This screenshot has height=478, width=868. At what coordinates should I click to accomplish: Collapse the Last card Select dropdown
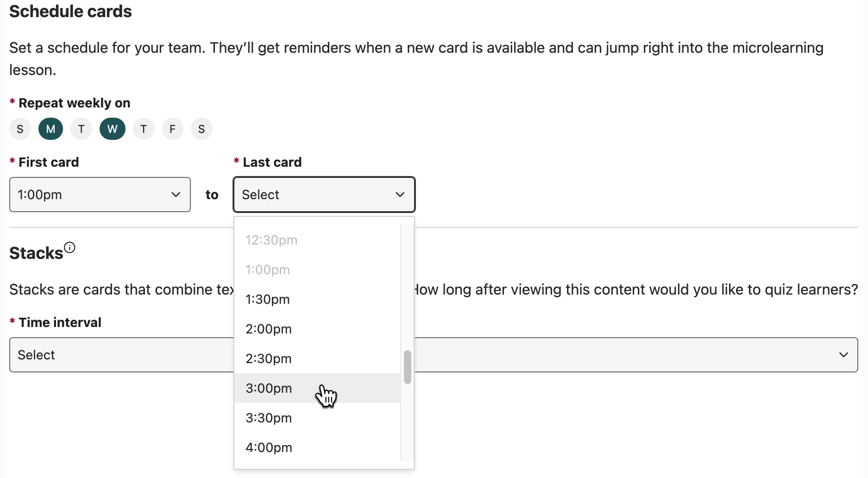(x=324, y=195)
